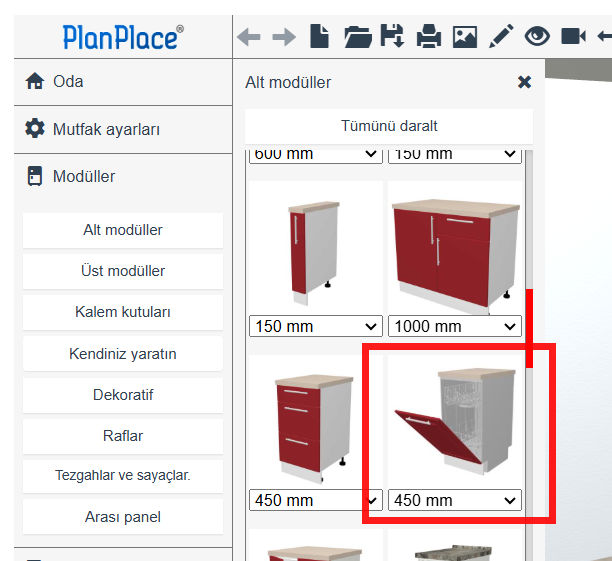The width and height of the screenshot is (612, 561).
Task: Open Tezgahlar ve sayaçlar category
Action: [x=123, y=476]
